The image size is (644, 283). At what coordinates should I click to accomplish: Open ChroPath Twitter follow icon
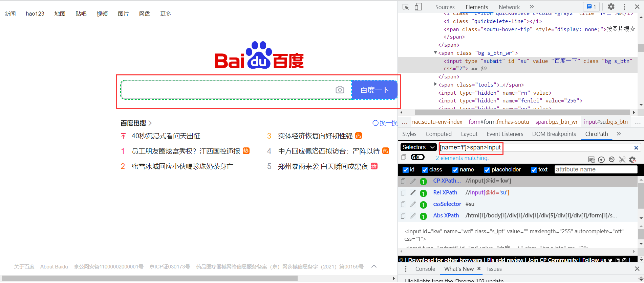coord(610,260)
